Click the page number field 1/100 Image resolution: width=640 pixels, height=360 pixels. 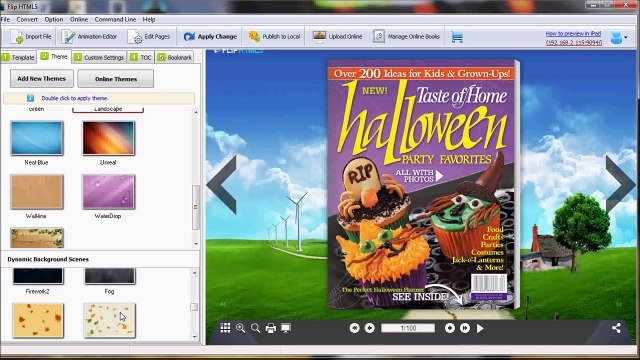pyautogui.click(x=408, y=328)
